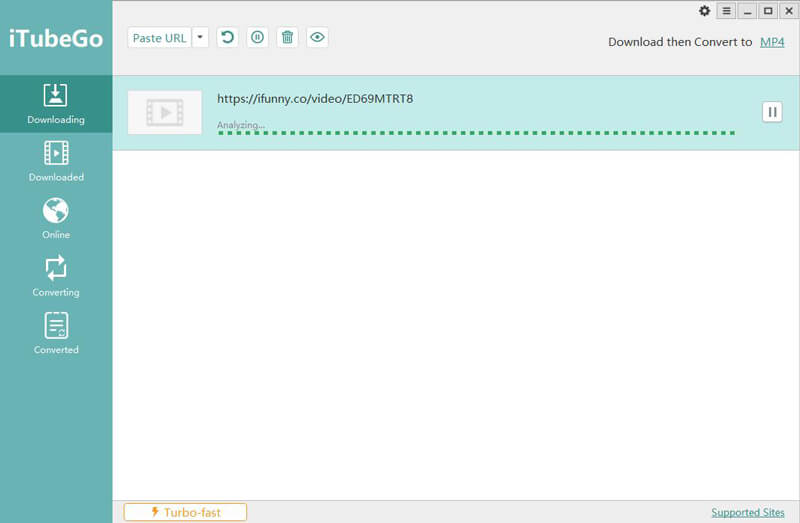
Task: Expand the Paste URL dropdown arrow
Action: pyautogui.click(x=200, y=37)
